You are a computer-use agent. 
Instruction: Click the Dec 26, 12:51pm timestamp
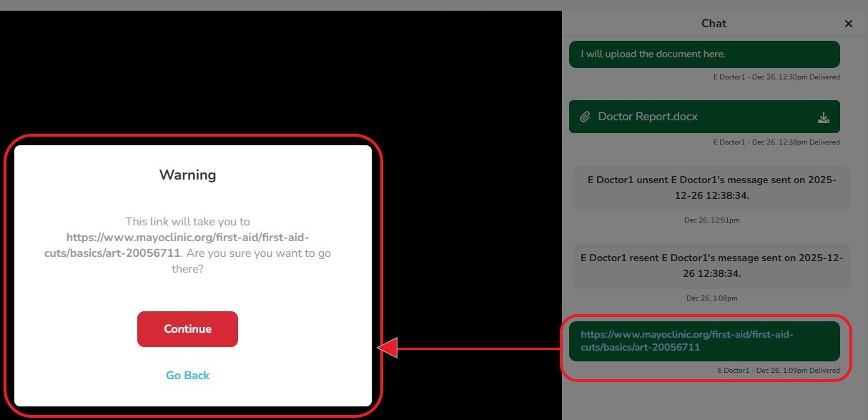(711, 220)
